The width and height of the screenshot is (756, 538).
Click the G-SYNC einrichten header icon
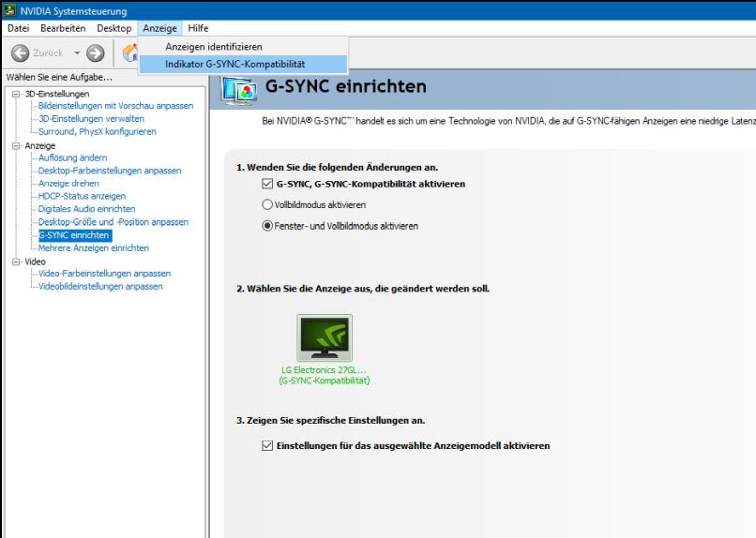[238, 90]
